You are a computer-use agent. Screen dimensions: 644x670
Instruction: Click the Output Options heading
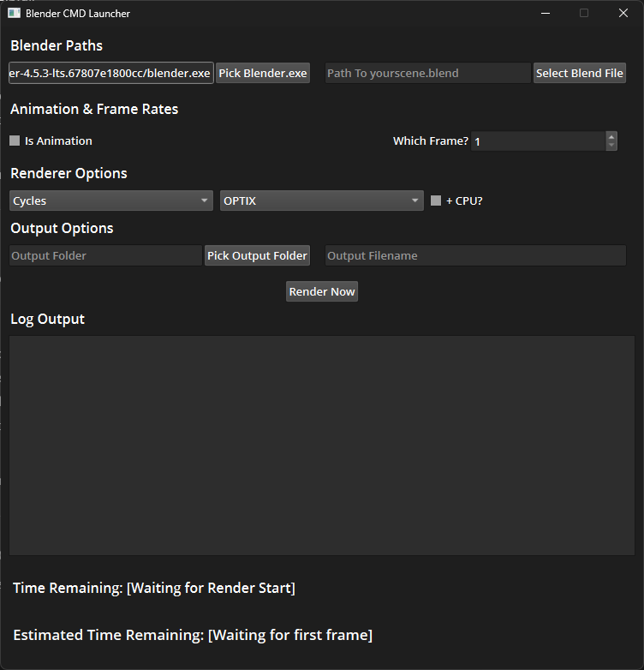coord(62,228)
